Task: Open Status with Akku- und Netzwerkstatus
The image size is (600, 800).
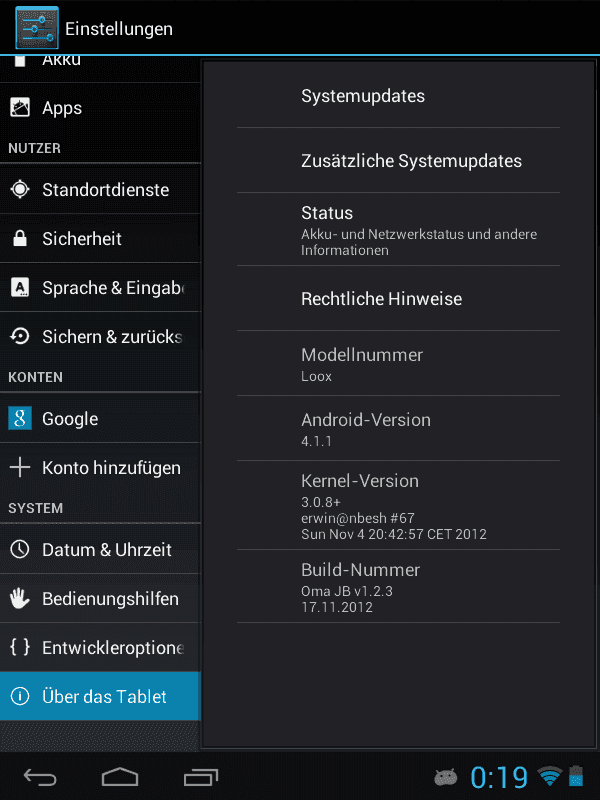Action: (398, 230)
